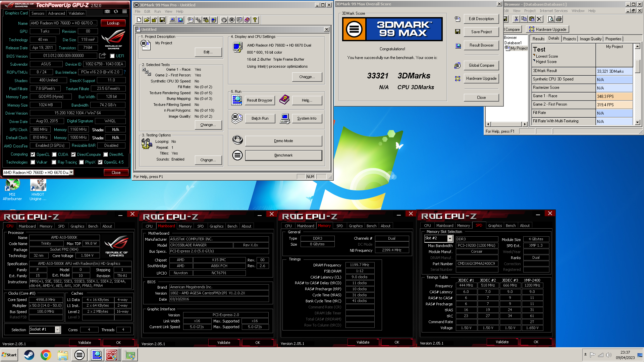Toggle the PhysX checkbox
This screenshot has width=644, height=362.
[x=82, y=162]
